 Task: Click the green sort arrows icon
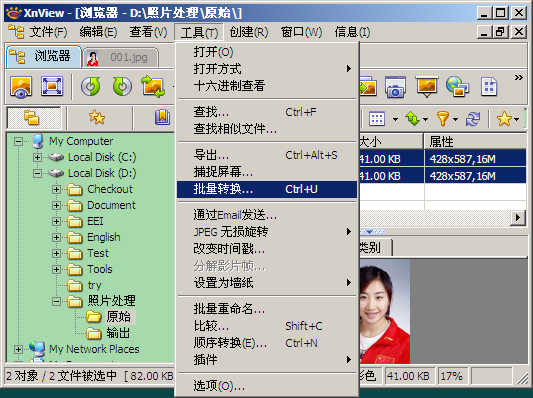click(x=412, y=119)
